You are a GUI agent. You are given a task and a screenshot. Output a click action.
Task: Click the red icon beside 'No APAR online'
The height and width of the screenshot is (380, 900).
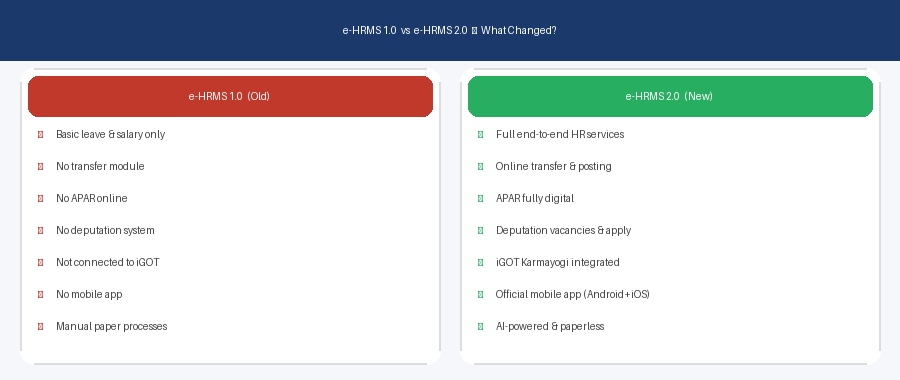click(x=41, y=199)
